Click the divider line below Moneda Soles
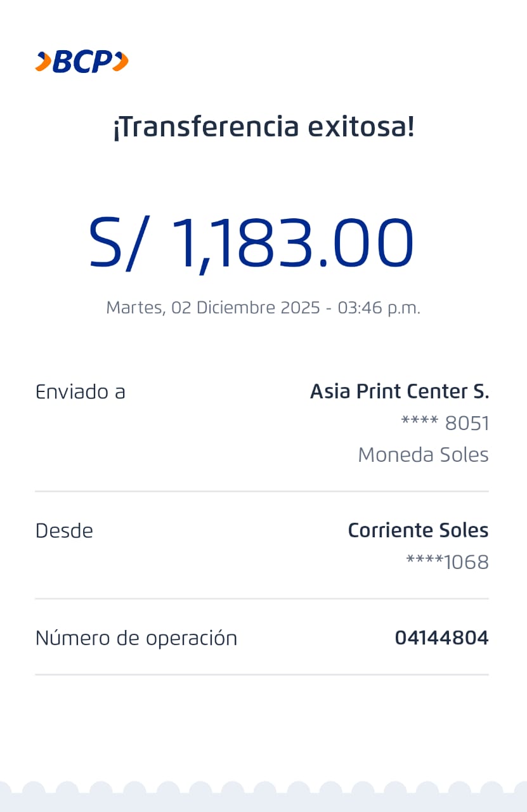This screenshot has width=527, height=812. click(261, 491)
